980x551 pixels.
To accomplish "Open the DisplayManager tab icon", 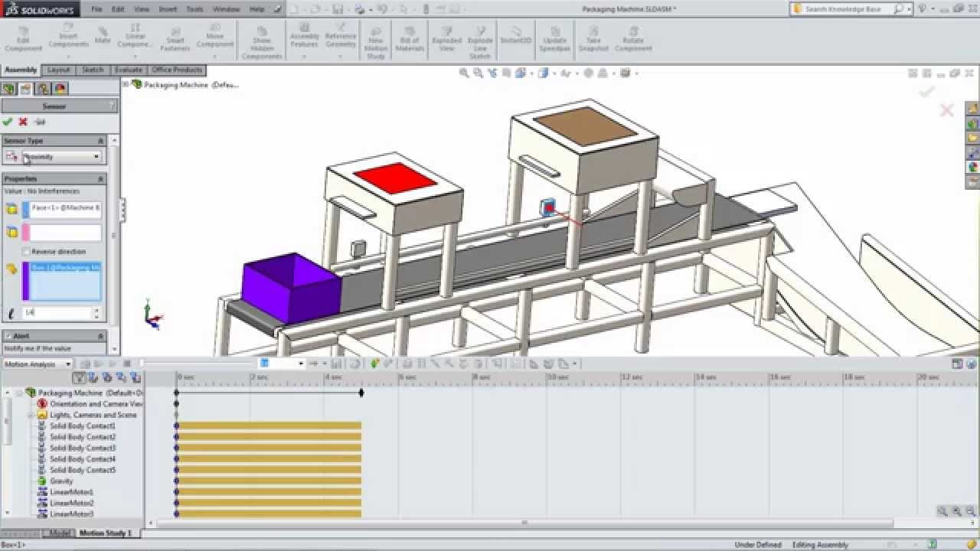I will coord(60,89).
